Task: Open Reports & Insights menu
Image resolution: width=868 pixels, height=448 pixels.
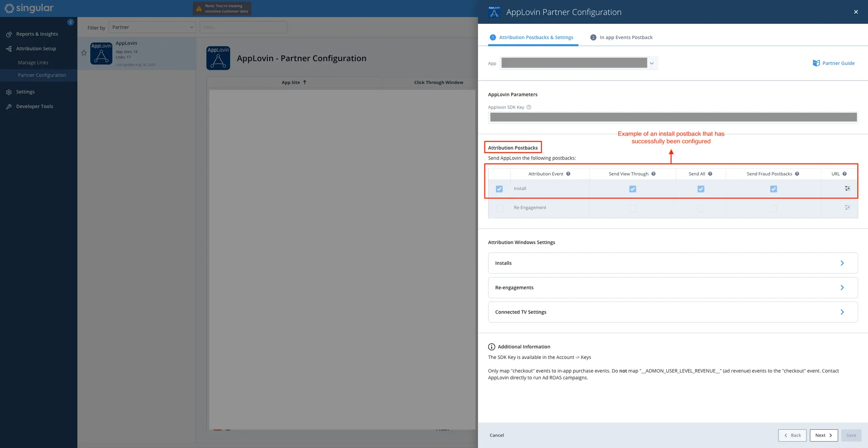Action: pos(37,34)
